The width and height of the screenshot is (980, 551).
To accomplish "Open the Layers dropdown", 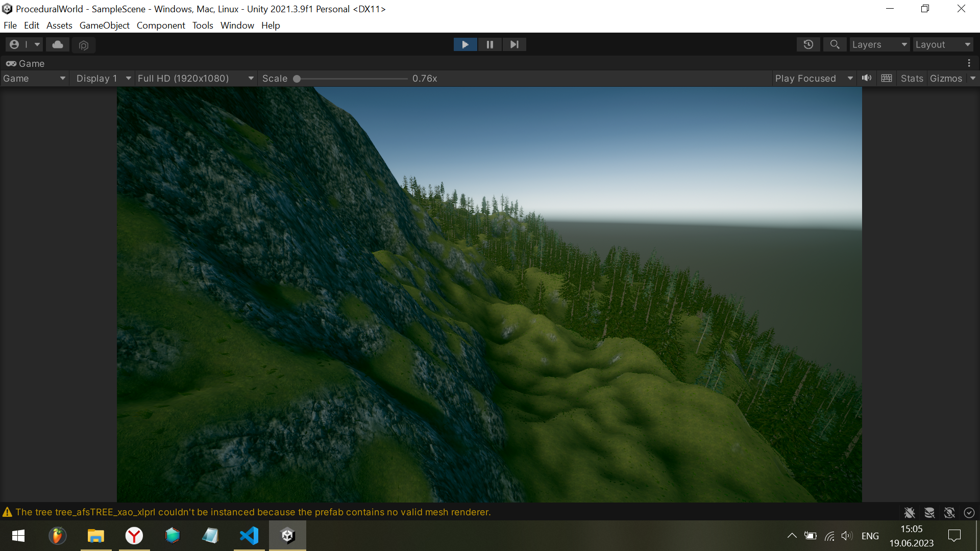I will pos(879,45).
